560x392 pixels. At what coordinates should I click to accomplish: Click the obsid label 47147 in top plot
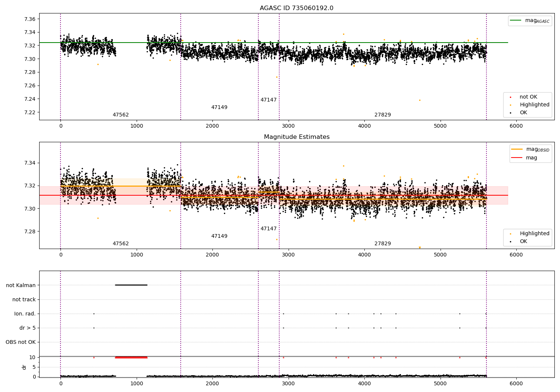[x=268, y=100]
